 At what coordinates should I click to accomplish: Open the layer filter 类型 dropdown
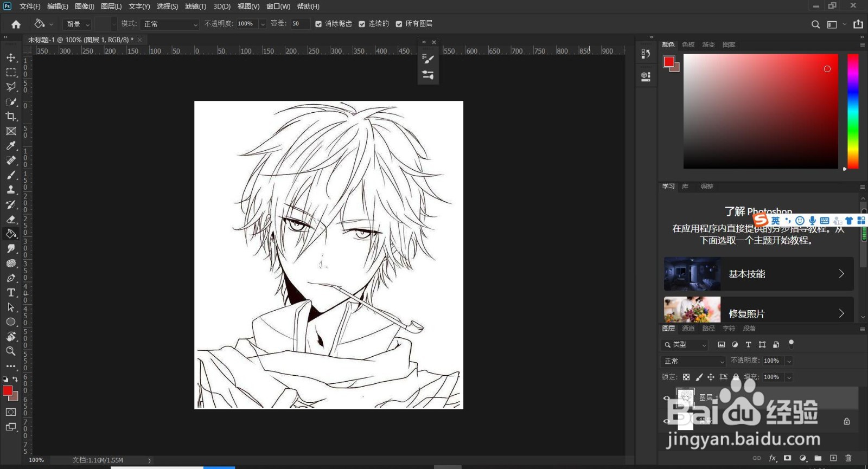[685, 345]
